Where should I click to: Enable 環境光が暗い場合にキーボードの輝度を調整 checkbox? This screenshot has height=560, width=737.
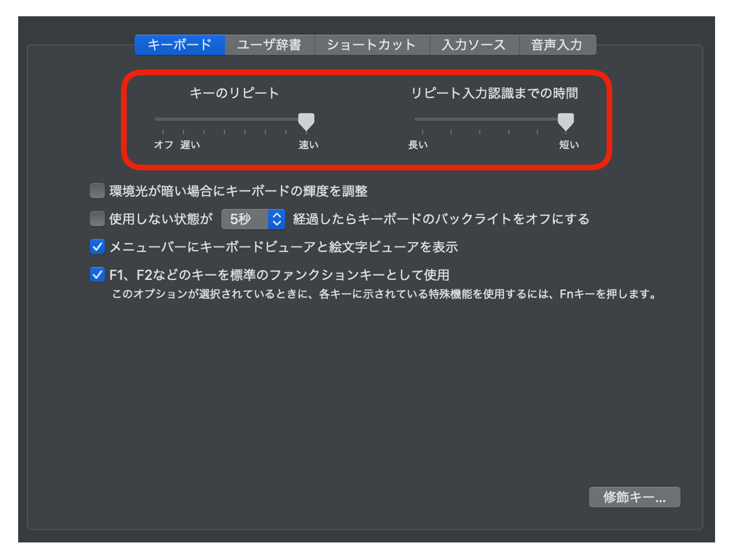97,190
